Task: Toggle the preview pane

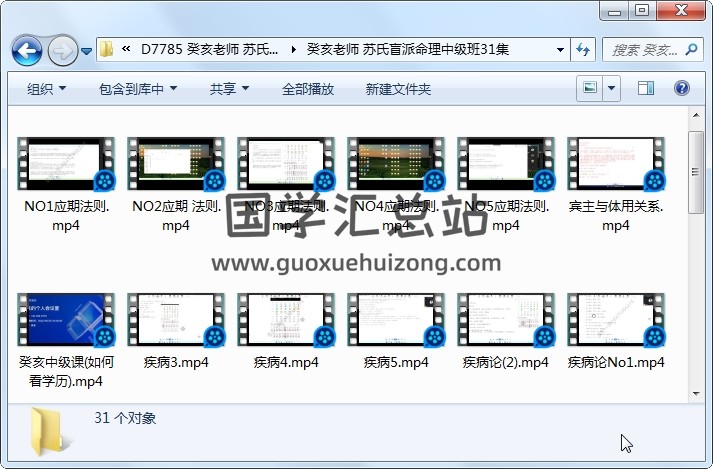Action: pos(646,88)
